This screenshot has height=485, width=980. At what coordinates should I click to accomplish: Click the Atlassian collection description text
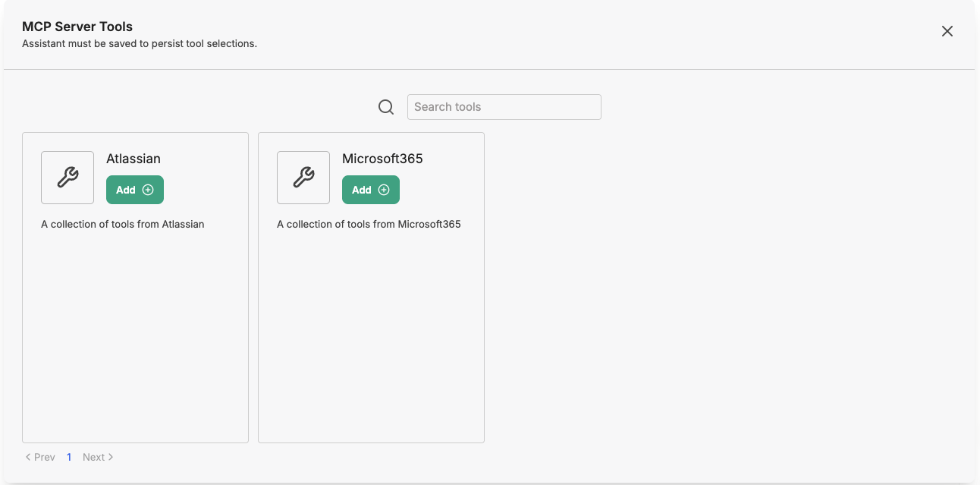[x=123, y=224]
